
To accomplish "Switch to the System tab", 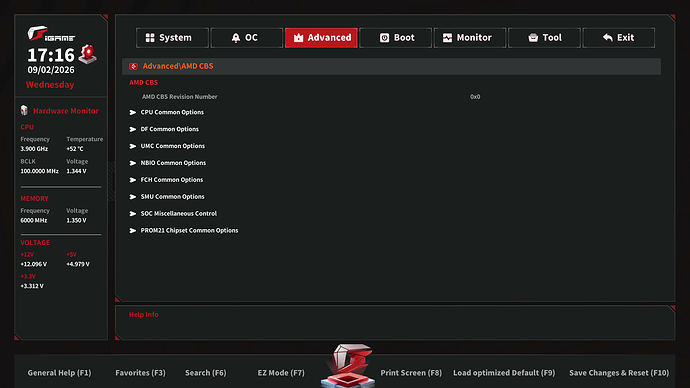I will [x=172, y=38].
